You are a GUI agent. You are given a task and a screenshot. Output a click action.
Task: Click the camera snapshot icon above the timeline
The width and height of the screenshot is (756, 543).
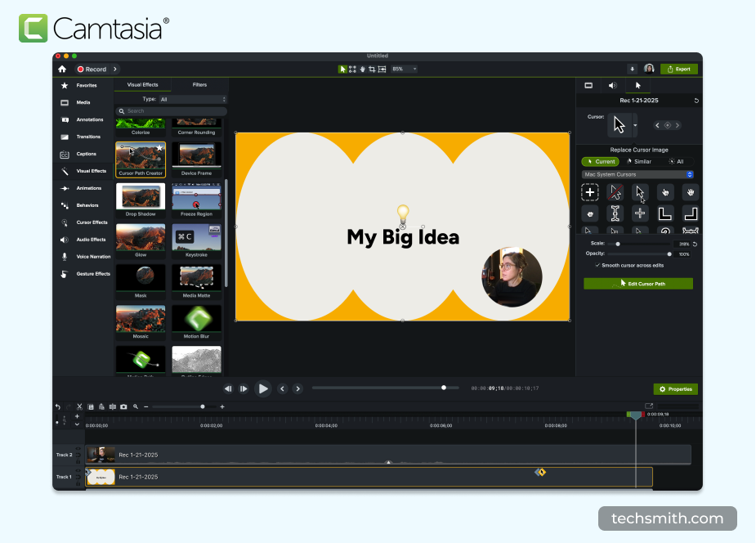pyautogui.click(x=123, y=406)
